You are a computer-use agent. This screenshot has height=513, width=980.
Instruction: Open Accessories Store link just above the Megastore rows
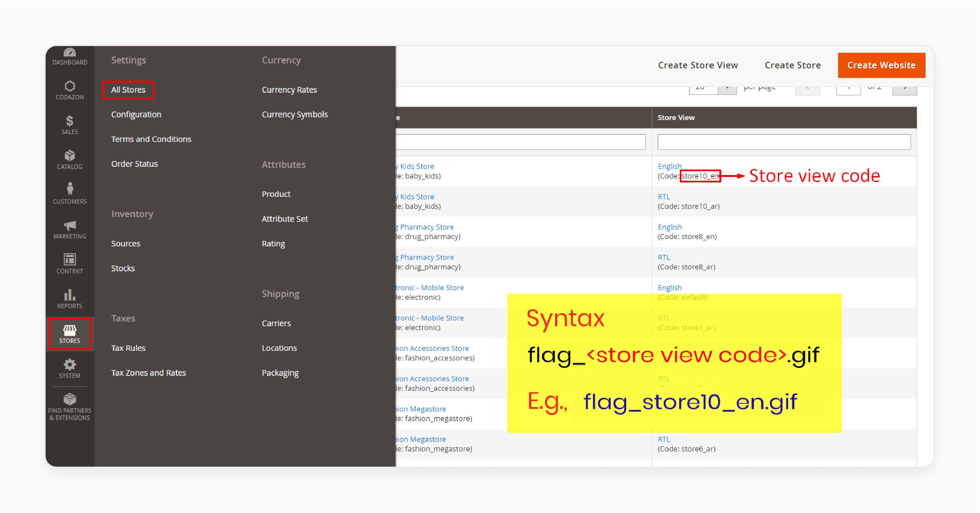point(433,379)
